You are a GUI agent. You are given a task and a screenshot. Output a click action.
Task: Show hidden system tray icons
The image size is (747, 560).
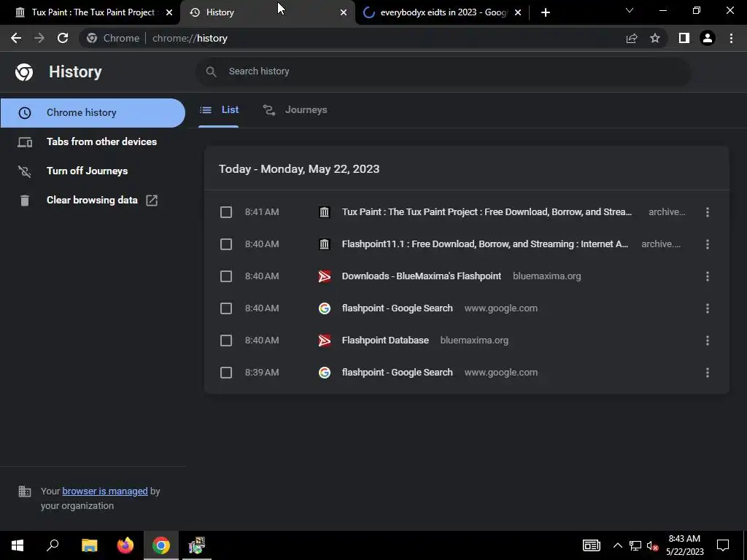click(x=617, y=545)
